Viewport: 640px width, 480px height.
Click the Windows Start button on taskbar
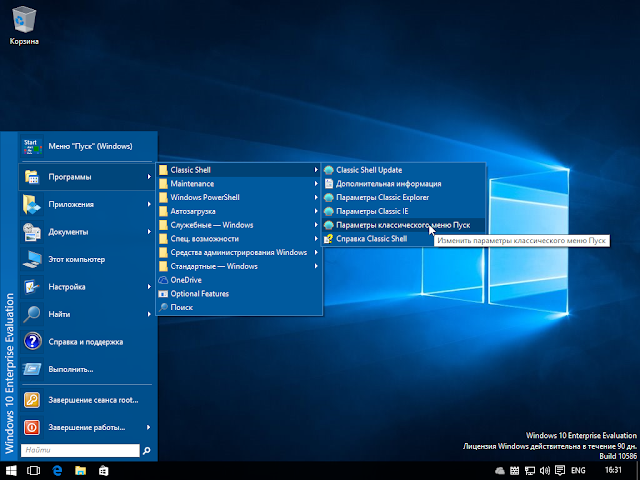click(x=11, y=471)
